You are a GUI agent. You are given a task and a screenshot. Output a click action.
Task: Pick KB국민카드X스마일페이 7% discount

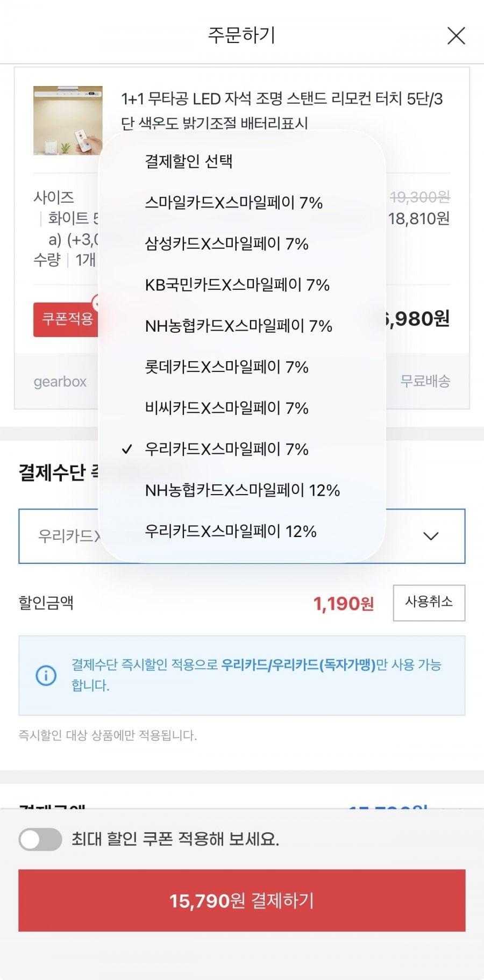237,285
